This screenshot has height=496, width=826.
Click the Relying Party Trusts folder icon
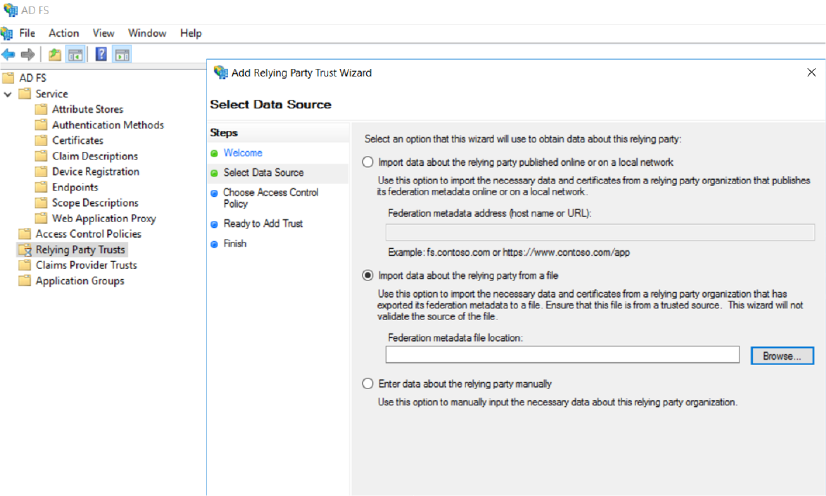[25, 250]
